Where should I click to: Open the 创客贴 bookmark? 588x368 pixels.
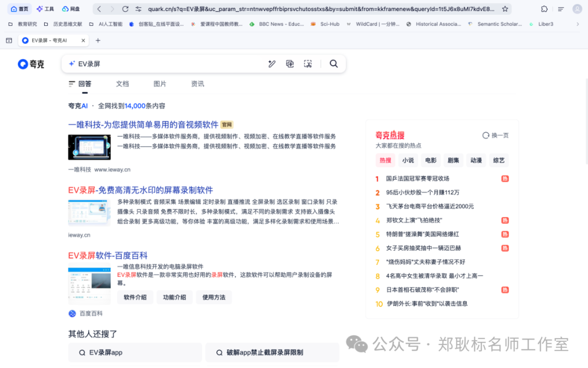[156, 24]
